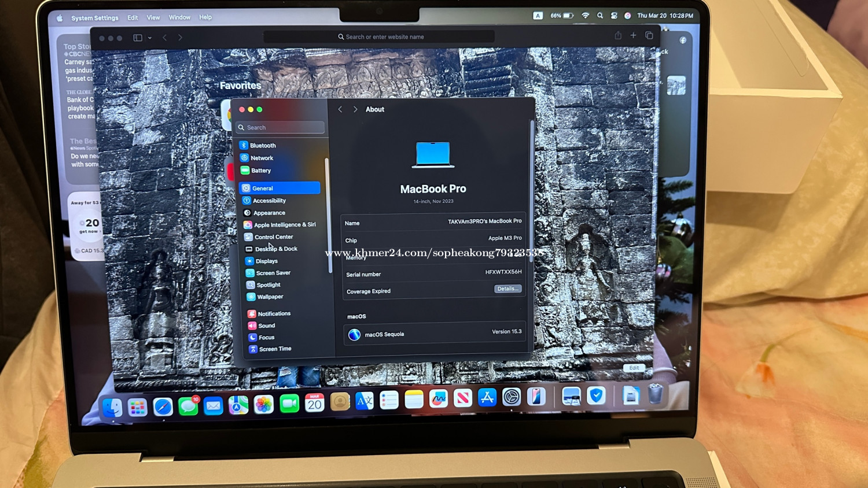The height and width of the screenshot is (488, 868).
Task: Open Spotlight search in menu bar
Action: point(600,16)
